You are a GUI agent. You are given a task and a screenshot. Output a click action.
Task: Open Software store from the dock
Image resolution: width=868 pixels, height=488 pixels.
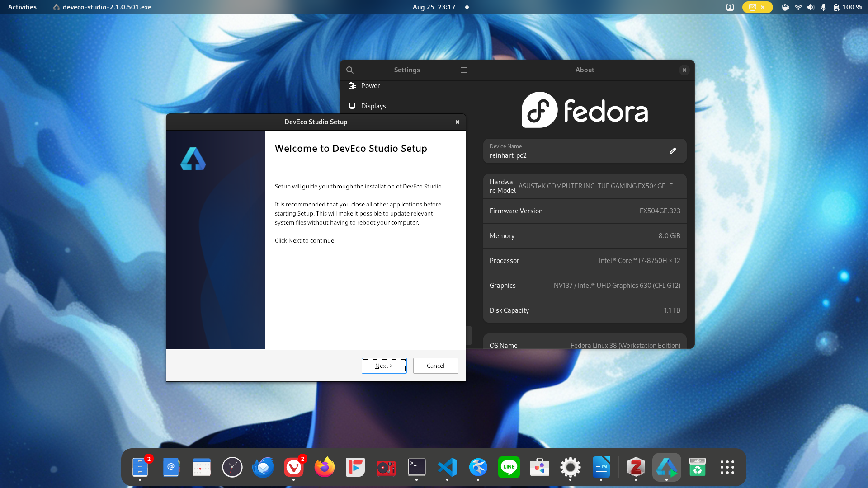[540, 467]
